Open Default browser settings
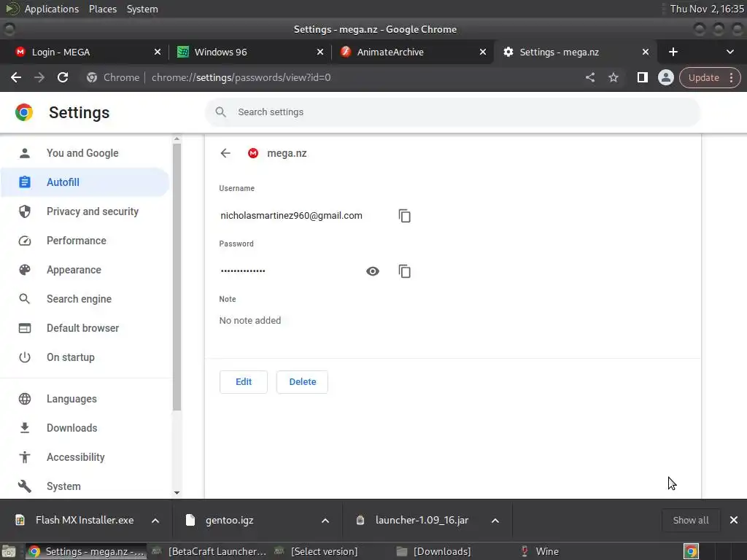 pyautogui.click(x=85, y=328)
